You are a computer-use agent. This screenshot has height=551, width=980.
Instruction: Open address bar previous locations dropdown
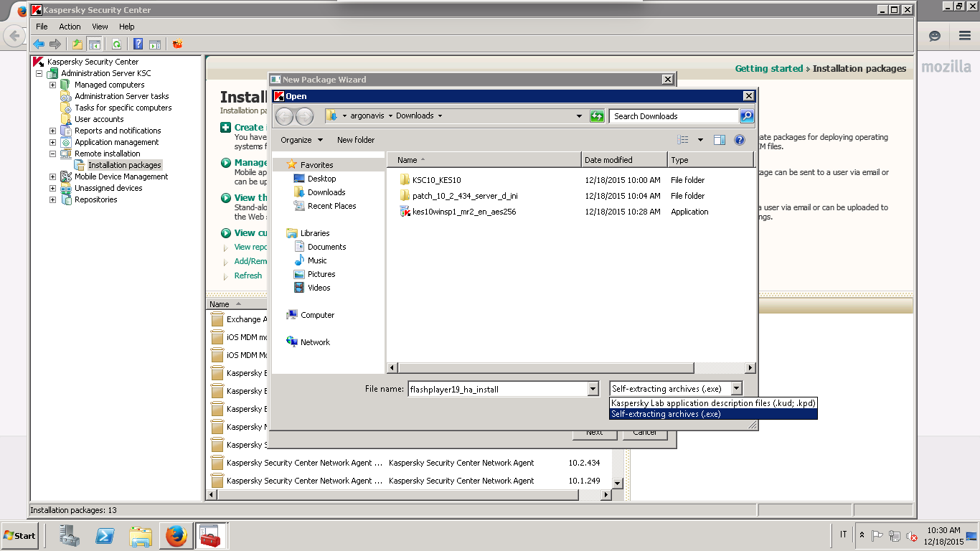coord(580,116)
